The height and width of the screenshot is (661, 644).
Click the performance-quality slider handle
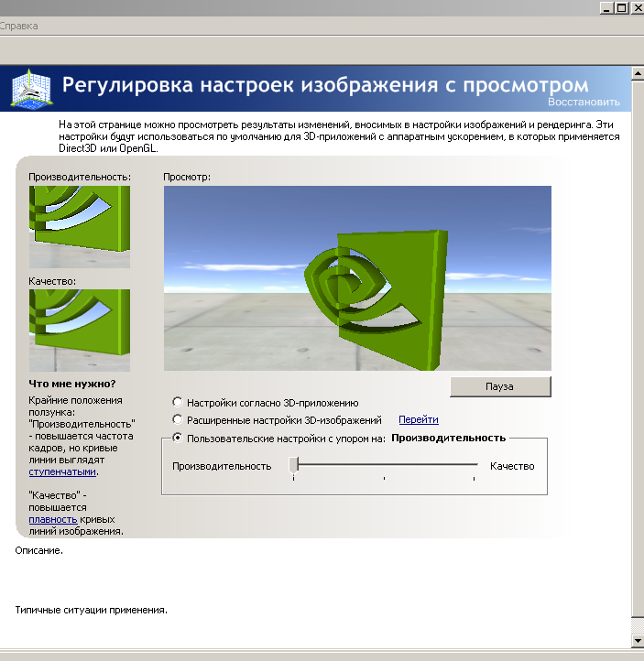pos(294,465)
